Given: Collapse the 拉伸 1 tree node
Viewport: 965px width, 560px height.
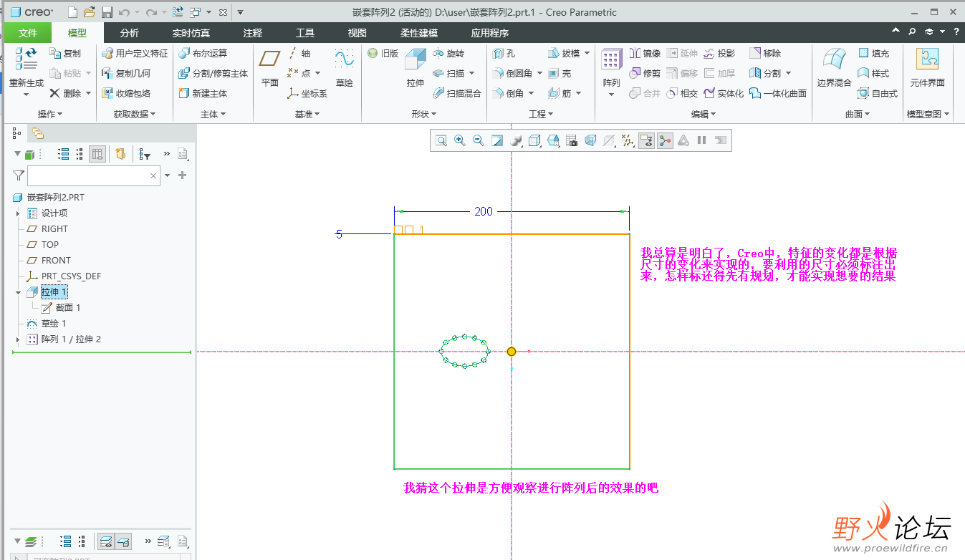Looking at the screenshot, I should (x=18, y=292).
